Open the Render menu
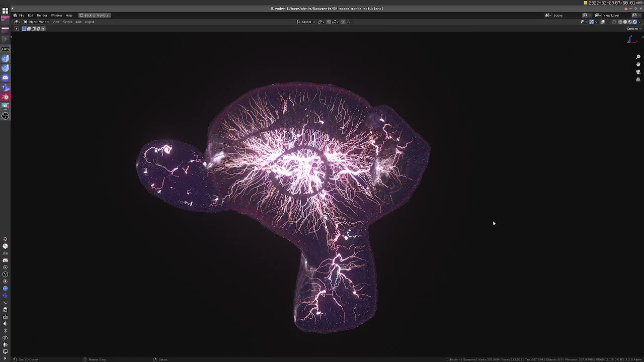Screen dimensions: 644x362 coord(42,15)
